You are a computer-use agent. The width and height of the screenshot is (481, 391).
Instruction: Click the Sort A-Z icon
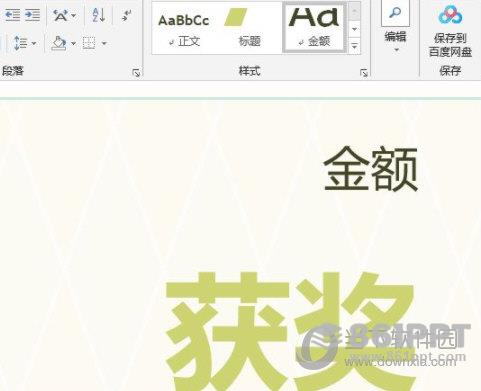pyautogui.click(x=99, y=15)
